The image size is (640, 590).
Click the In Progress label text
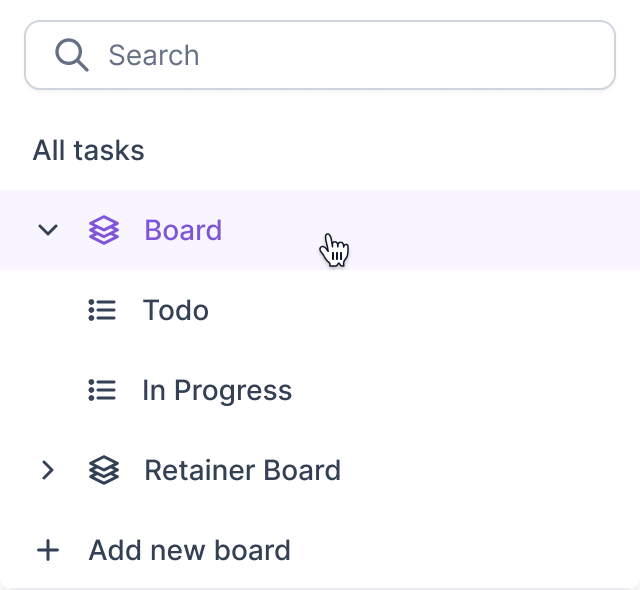(x=217, y=391)
